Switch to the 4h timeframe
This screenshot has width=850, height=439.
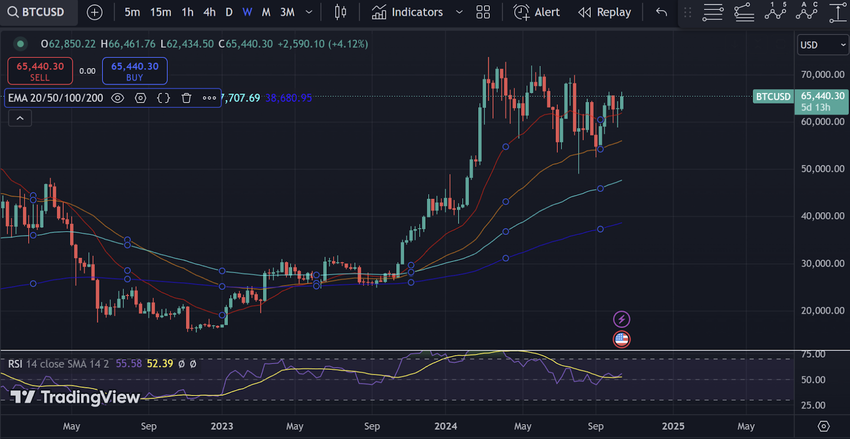tap(209, 12)
